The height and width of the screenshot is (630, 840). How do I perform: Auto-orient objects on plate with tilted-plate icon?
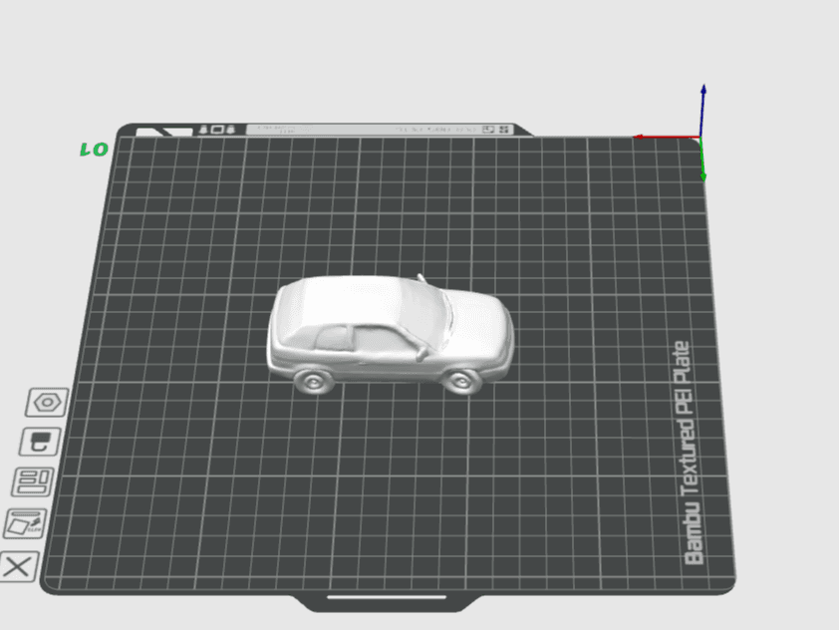[25, 523]
